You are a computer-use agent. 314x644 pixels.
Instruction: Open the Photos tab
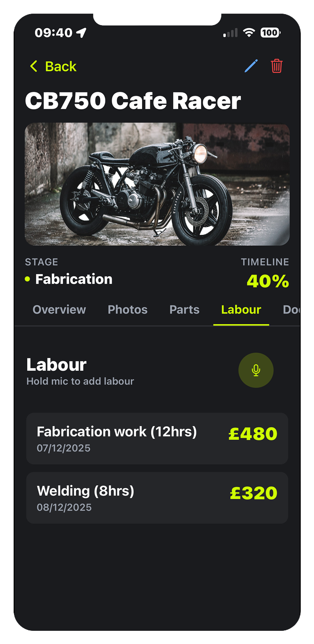pos(128,310)
